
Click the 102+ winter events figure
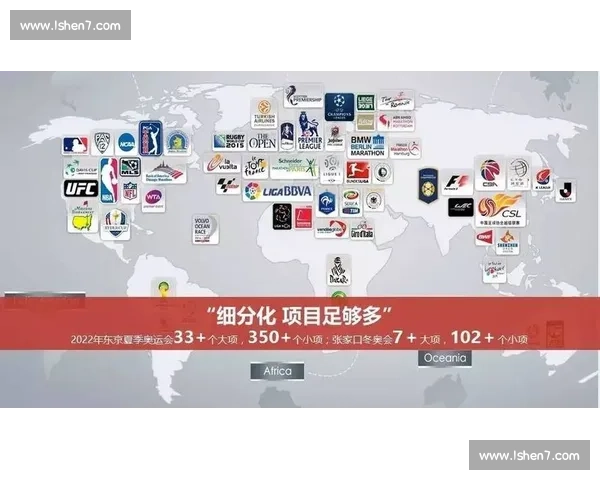tap(472, 337)
